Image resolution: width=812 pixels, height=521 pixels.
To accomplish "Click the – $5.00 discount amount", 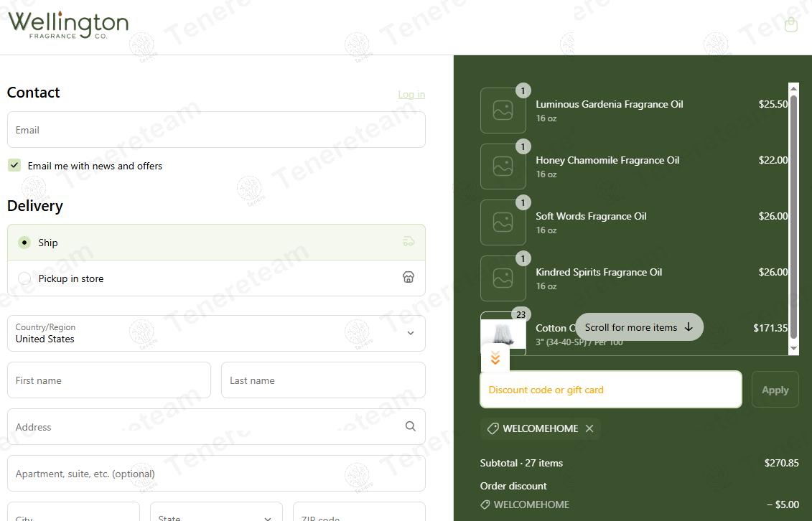I will [x=783, y=504].
